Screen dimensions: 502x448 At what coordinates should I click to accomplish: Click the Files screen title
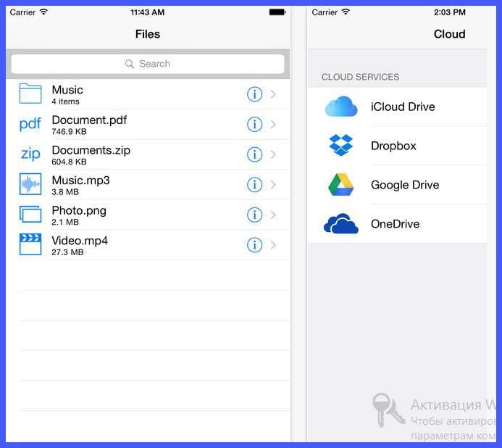point(148,34)
